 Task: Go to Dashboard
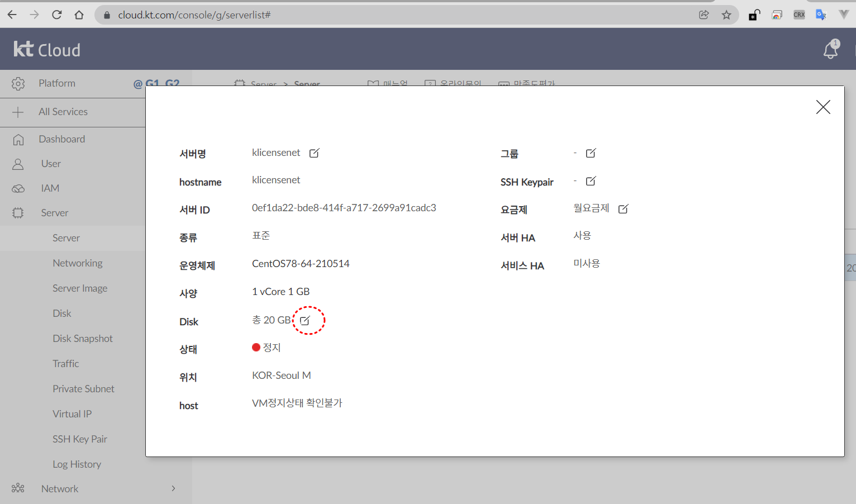pyautogui.click(x=62, y=139)
